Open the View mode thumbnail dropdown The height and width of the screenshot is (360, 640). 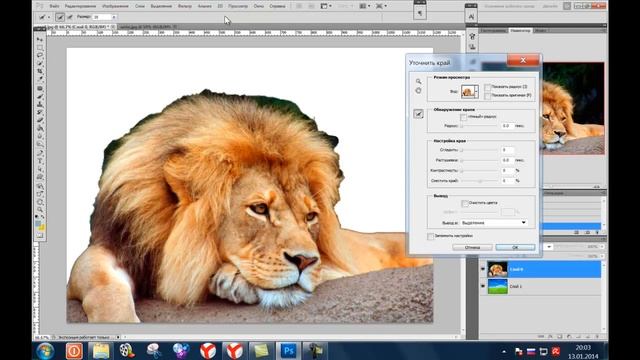[x=470, y=91]
